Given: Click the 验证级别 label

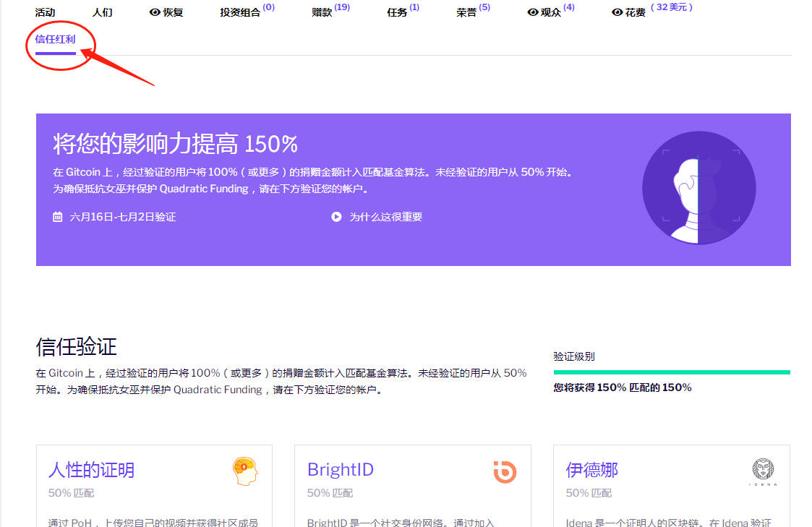Looking at the screenshot, I should click(574, 356).
